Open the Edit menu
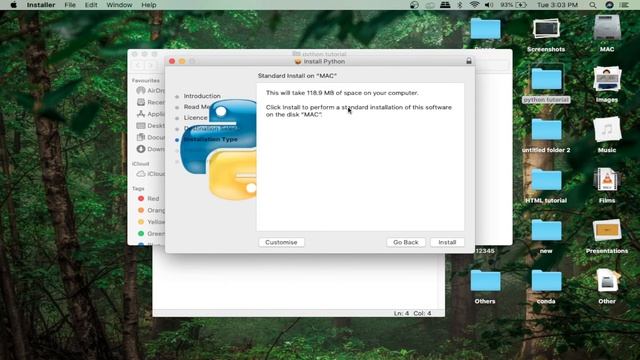The image size is (640, 360). [x=91, y=5]
